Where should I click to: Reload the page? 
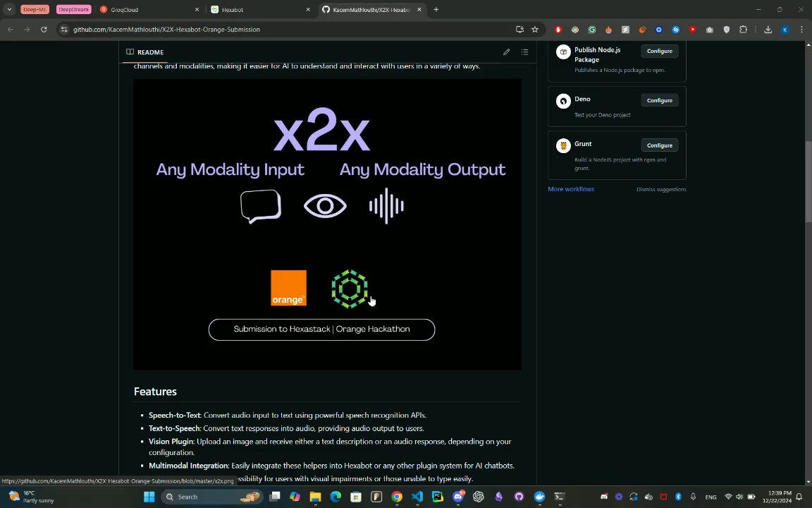[x=44, y=30]
